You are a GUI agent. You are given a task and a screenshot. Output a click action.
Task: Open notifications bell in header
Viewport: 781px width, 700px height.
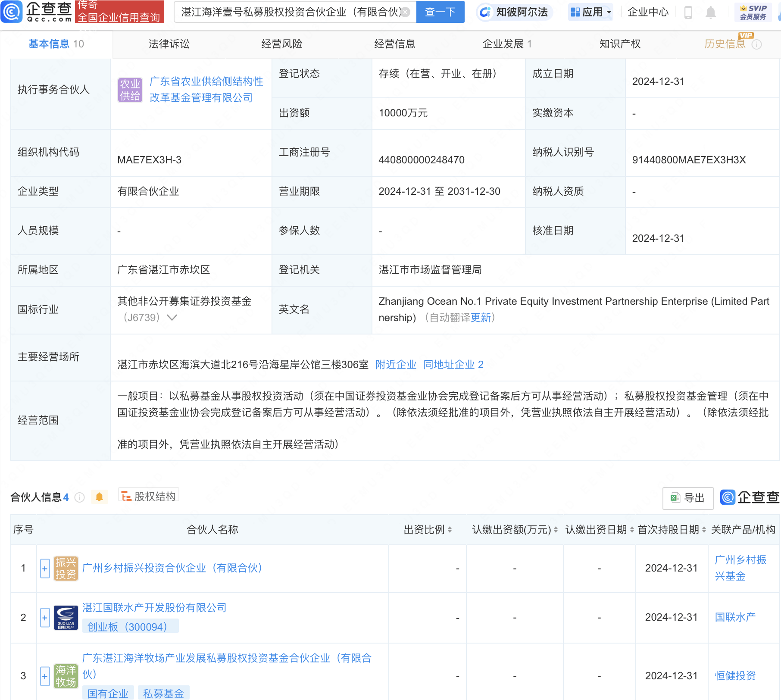point(711,12)
